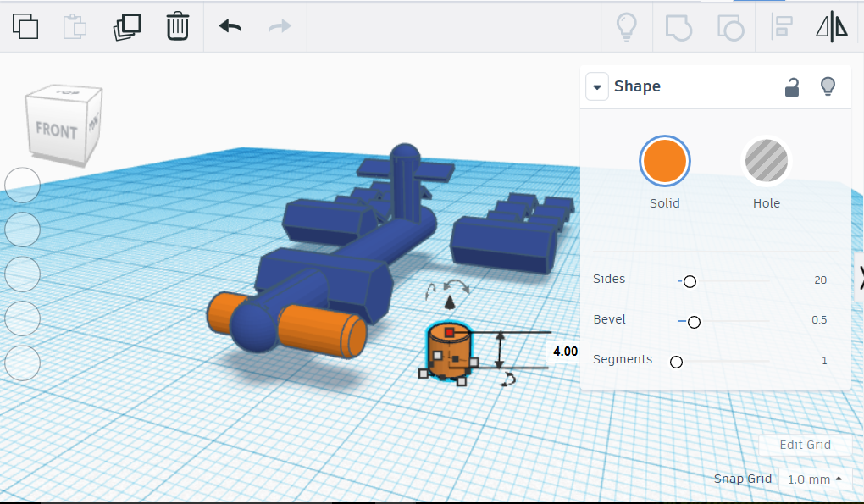This screenshot has width=864, height=504.
Task: Select the Solid orange color swatch
Action: pyautogui.click(x=665, y=161)
